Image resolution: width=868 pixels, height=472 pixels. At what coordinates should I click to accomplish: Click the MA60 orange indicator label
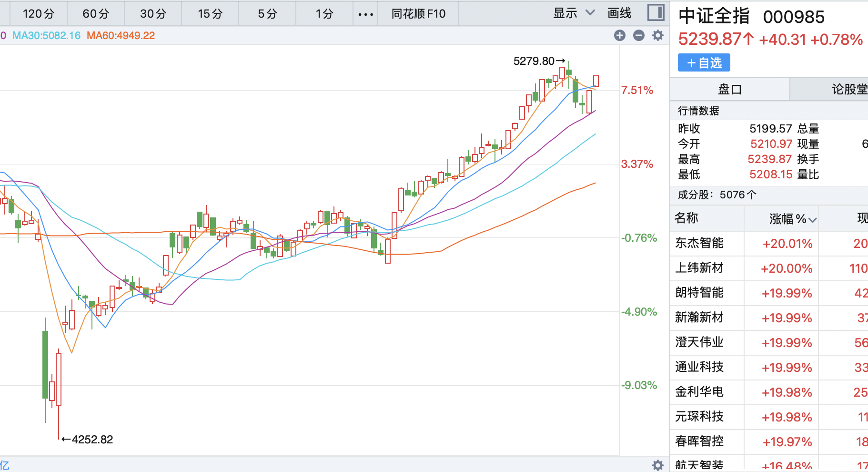(x=121, y=35)
